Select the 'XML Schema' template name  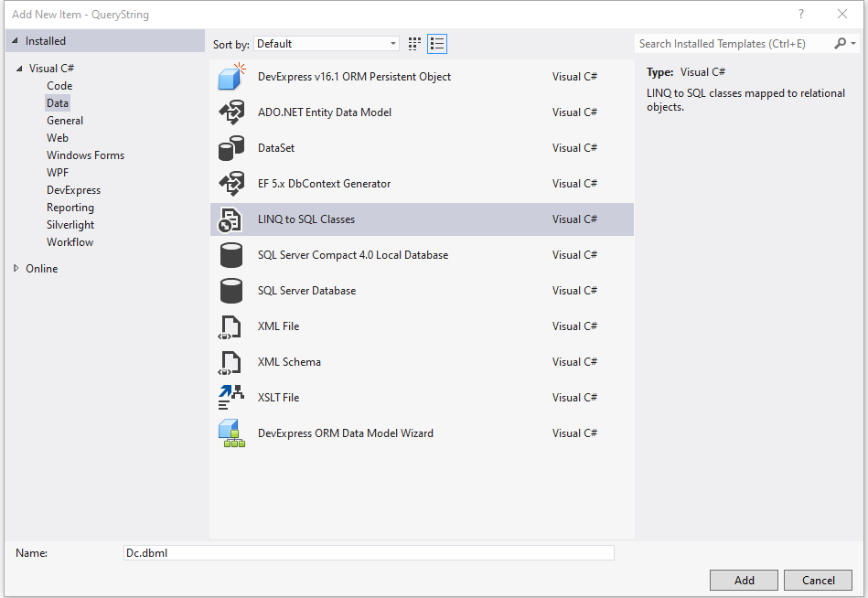(x=290, y=362)
